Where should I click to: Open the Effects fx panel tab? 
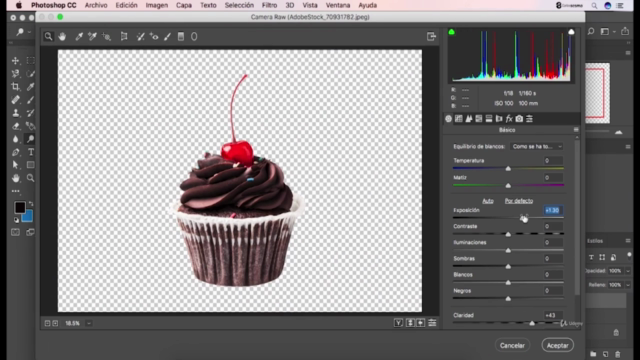click(509, 119)
